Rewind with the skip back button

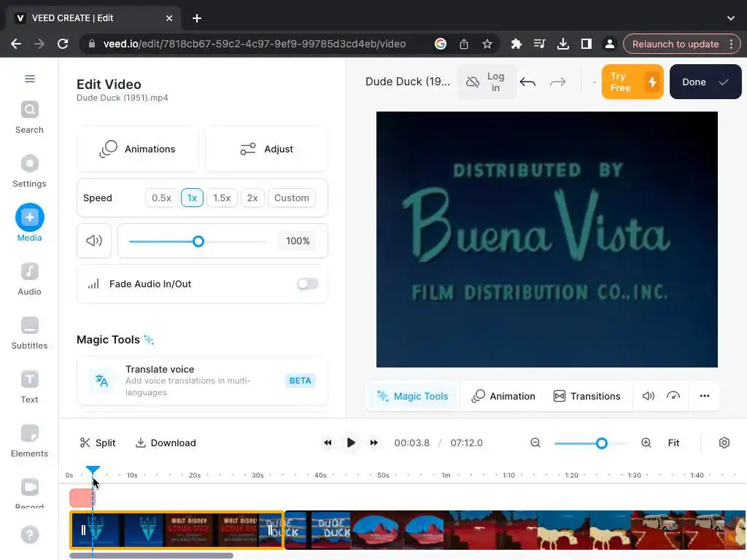(328, 443)
